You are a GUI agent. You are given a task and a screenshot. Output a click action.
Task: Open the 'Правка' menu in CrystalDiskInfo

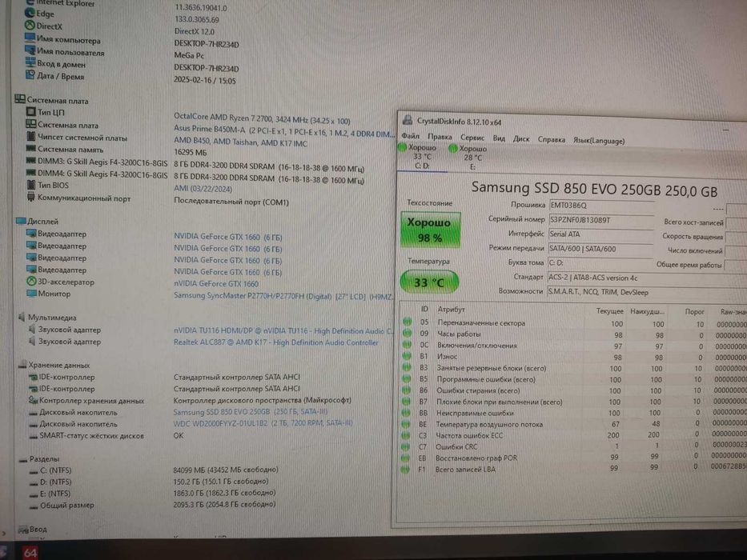(x=440, y=137)
